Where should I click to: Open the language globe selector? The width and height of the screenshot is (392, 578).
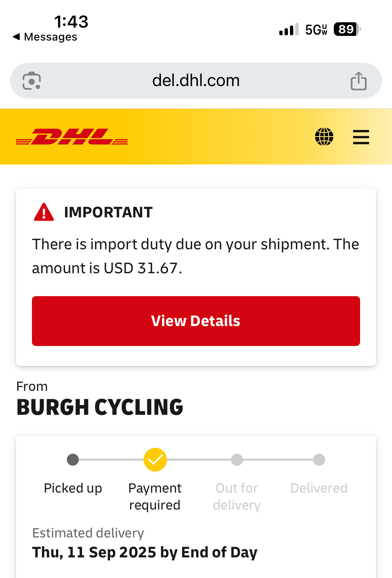[x=324, y=137]
